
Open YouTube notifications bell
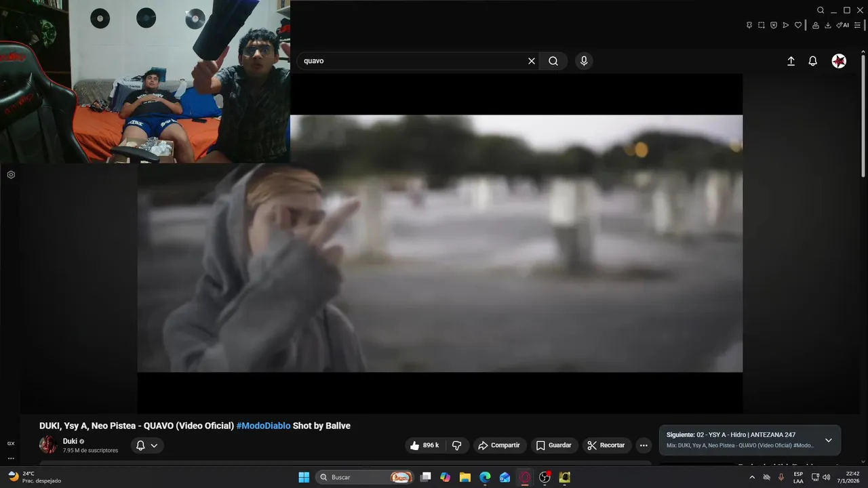coord(812,61)
